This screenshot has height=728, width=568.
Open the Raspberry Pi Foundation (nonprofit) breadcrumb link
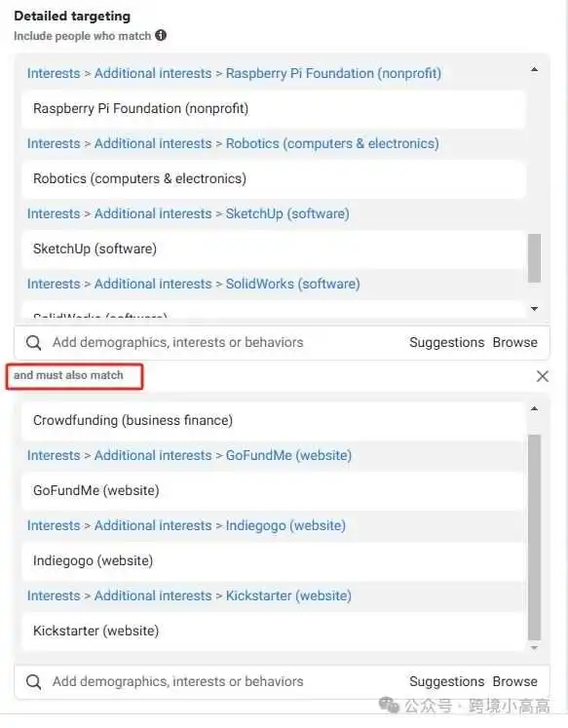[x=333, y=73]
